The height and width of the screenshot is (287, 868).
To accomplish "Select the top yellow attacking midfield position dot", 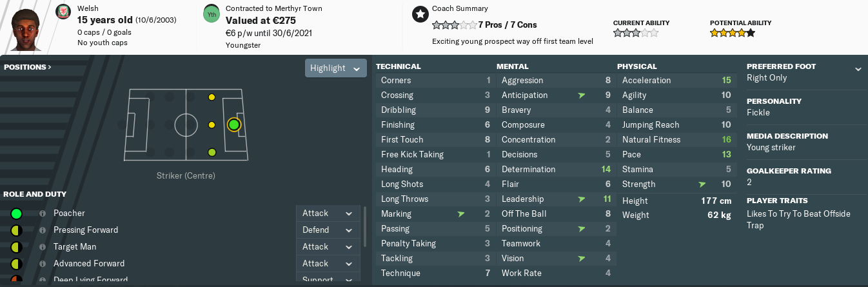I will pyautogui.click(x=212, y=97).
